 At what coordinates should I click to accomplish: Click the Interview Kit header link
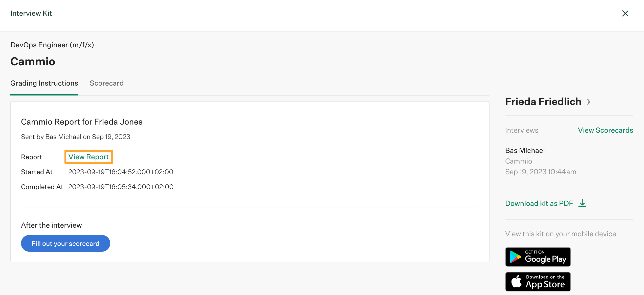(x=31, y=13)
